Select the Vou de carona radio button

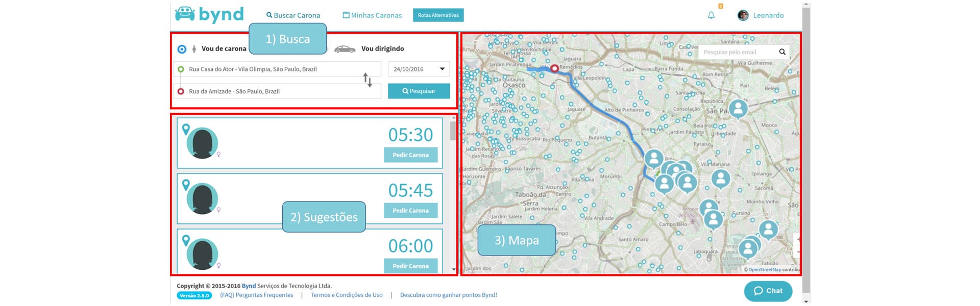(182, 49)
